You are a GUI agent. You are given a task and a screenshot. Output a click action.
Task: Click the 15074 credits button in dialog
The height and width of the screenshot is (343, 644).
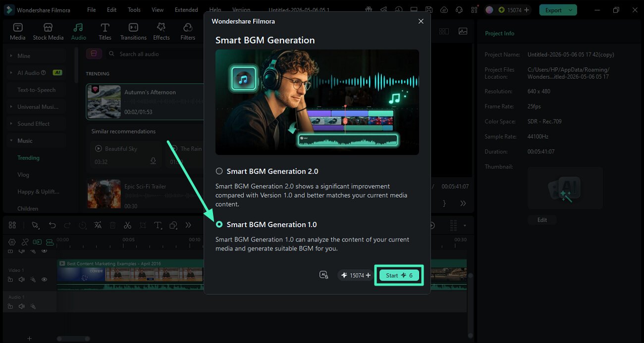pyautogui.click(x=356, y=275)
